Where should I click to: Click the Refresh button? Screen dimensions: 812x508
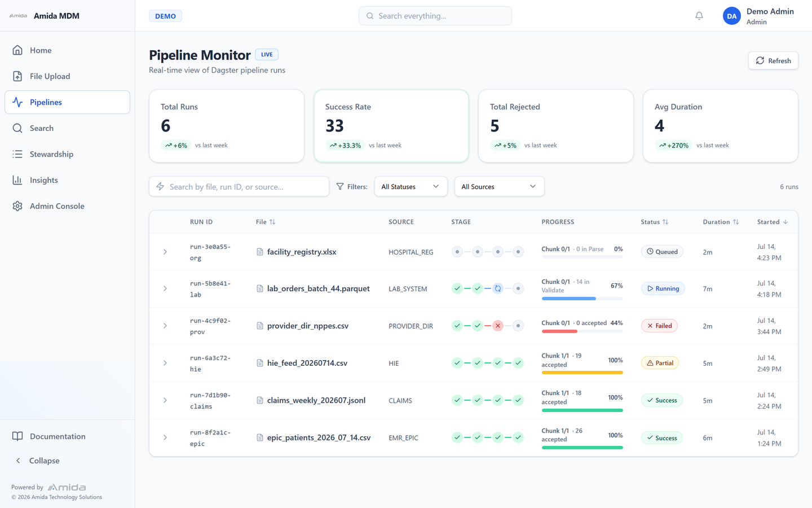point(773,60)
